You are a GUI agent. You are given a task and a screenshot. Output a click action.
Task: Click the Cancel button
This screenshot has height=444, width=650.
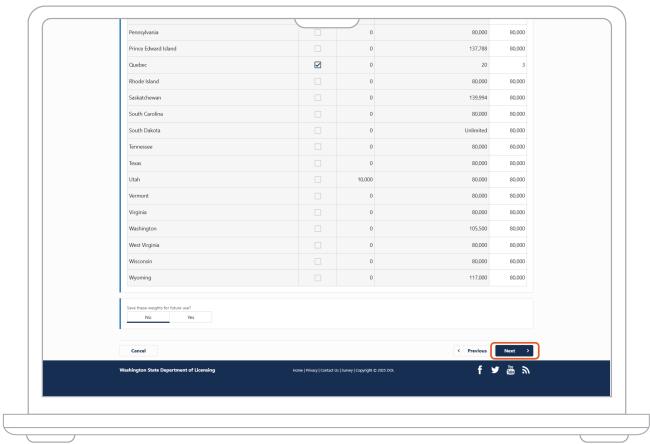pyautogui.click(x=138, y=351)
